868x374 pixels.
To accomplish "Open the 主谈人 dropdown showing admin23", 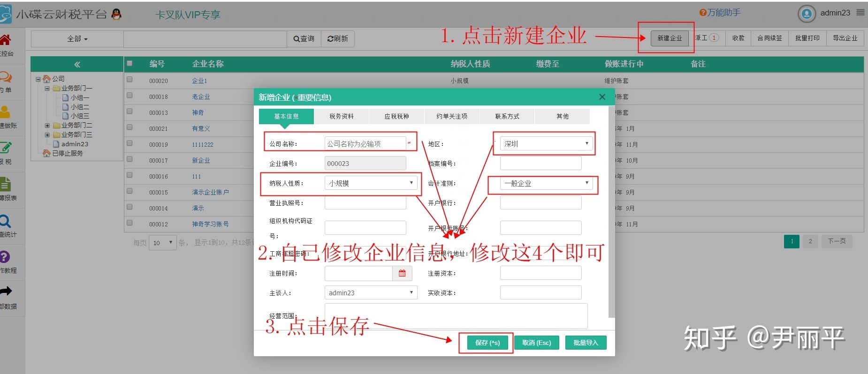I will (x=371, y=292).
